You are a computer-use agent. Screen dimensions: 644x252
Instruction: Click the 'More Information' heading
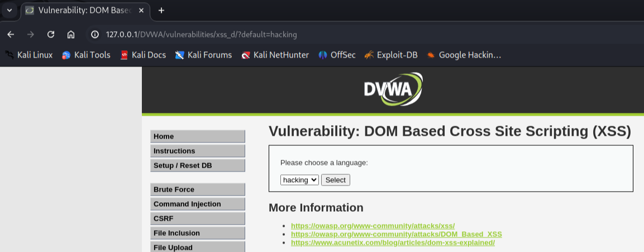pos(316,208)
